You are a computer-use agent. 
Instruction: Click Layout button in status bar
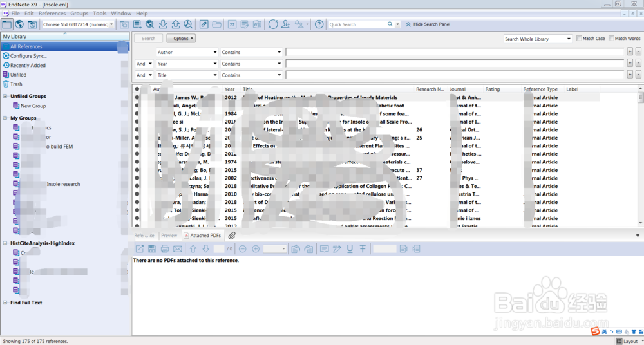(x=627, y=341)
